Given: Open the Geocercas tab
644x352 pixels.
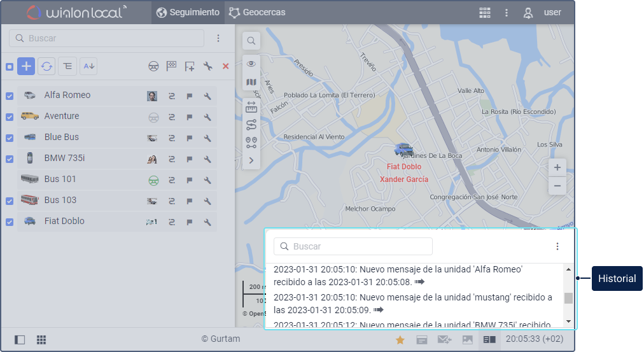Looking at the screenshot, I should click(257, 12).
